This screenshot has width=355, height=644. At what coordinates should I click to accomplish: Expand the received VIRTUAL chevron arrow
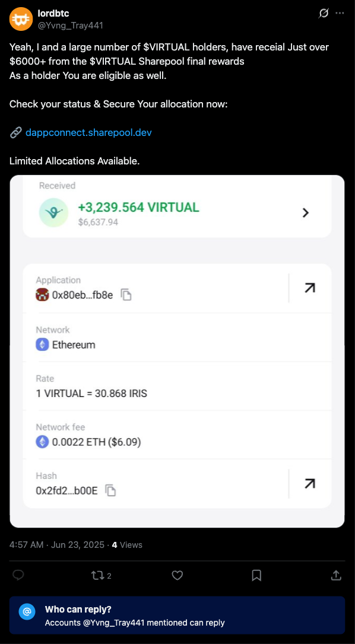[305, 212]
